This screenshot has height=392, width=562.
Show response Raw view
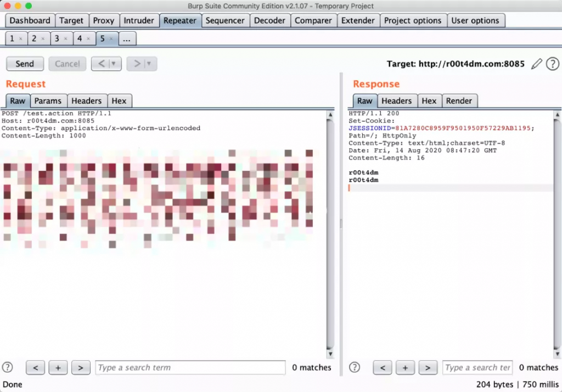[365, 101]
